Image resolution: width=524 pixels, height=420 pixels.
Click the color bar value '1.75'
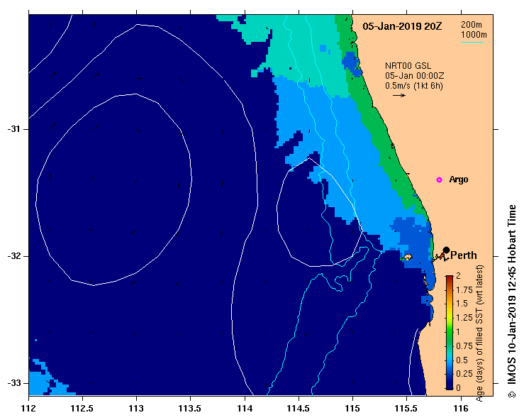coord(464,289)
